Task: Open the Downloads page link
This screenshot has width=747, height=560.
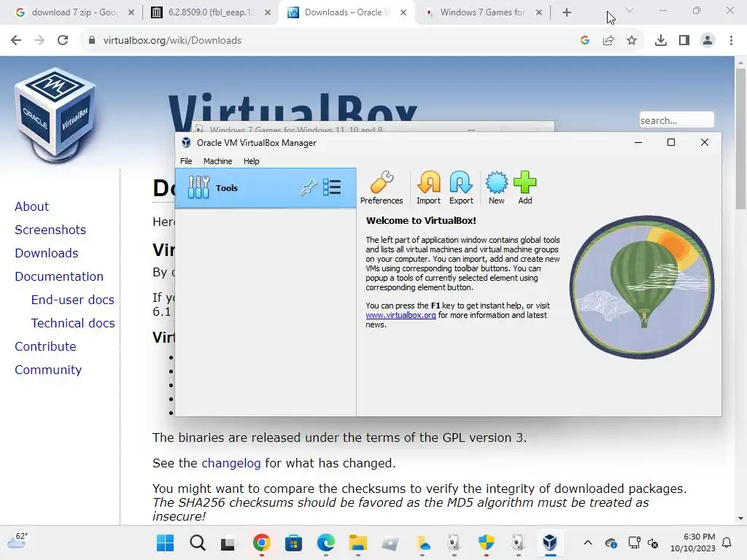Action: pyautogui.click(x=46, y=253)
